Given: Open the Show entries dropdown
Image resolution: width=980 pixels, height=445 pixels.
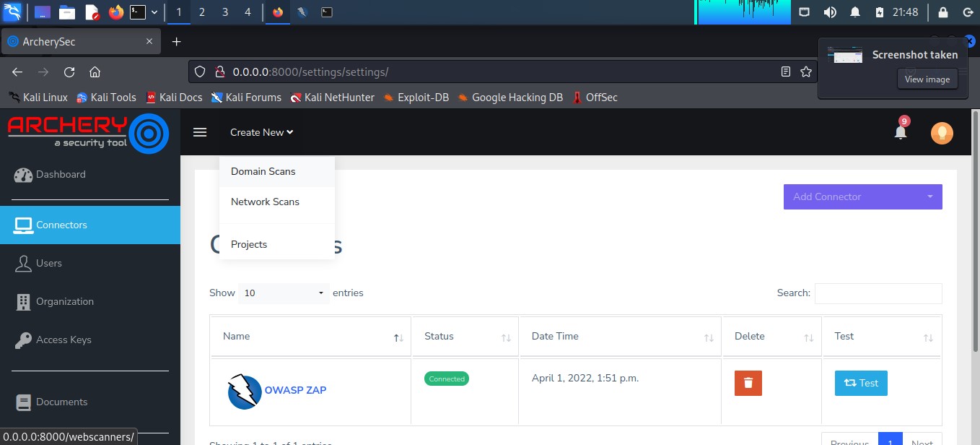Looking at the screenshot, I should click(x=284, y=293).
